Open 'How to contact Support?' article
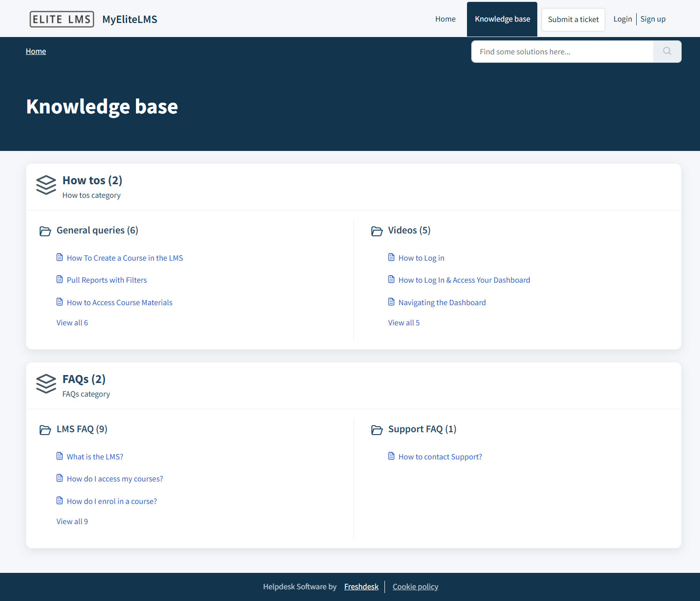The height and width of the screenshot is (601, 700). (x=440, y=457)
